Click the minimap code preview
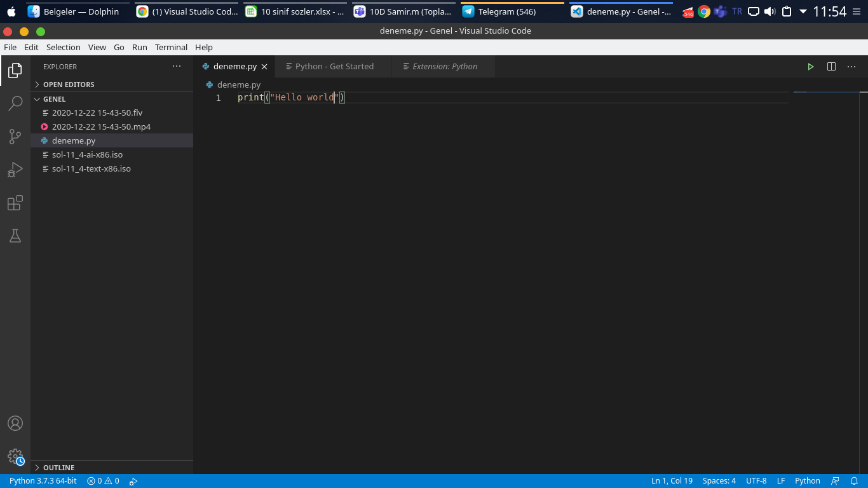This screenshot has width=868, height=488. pos(800,92)
